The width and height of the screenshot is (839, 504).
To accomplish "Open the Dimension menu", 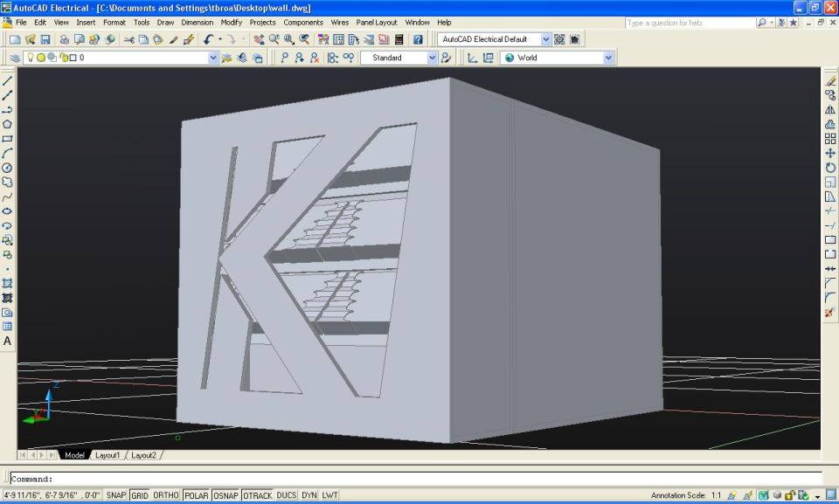I will coord(197,23).
